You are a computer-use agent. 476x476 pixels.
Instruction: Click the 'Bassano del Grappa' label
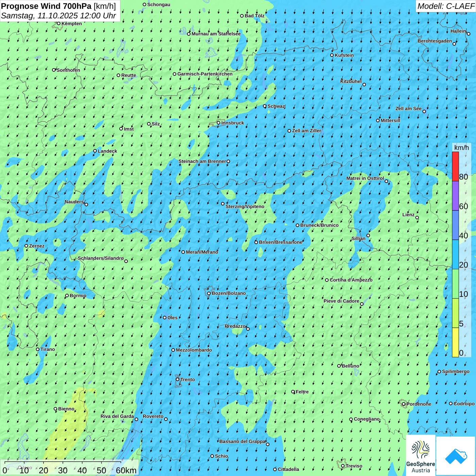coord(242,441)
